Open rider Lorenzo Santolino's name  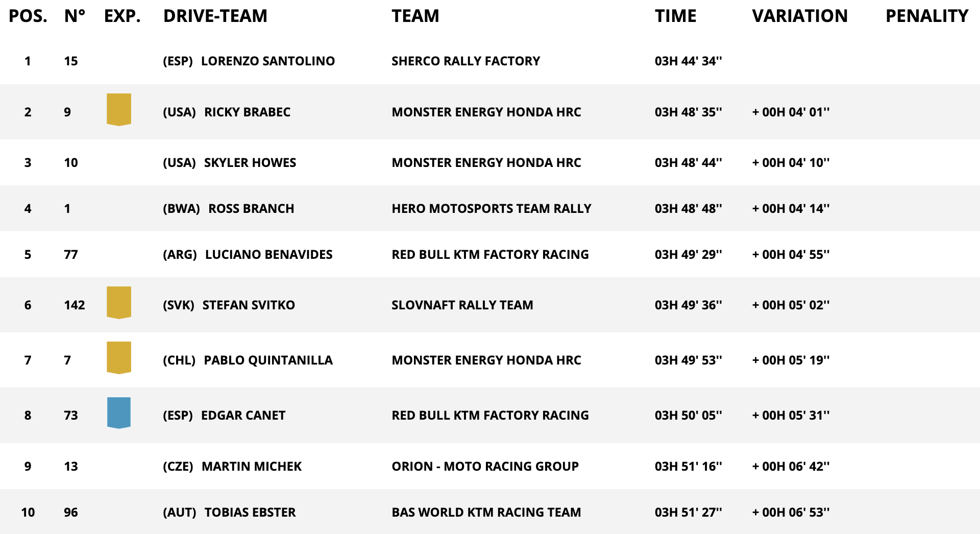267,61
